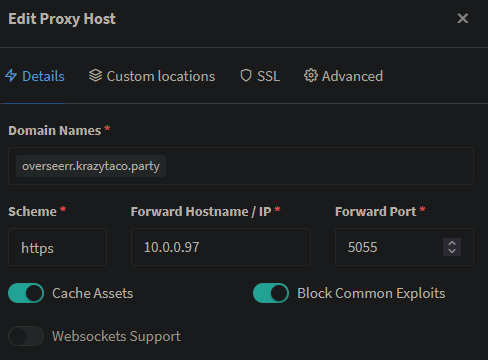Close the Edit Proxy Host dialog
Screen dimensions: 488x360
[x=463, y=18]
